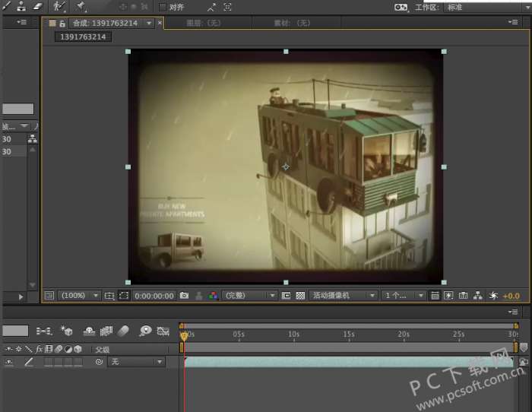The width and height of the screenshot is (532, 412).
Task: Toggle draft 3D cube icon in timeline
Action: (x=67, y=331)
